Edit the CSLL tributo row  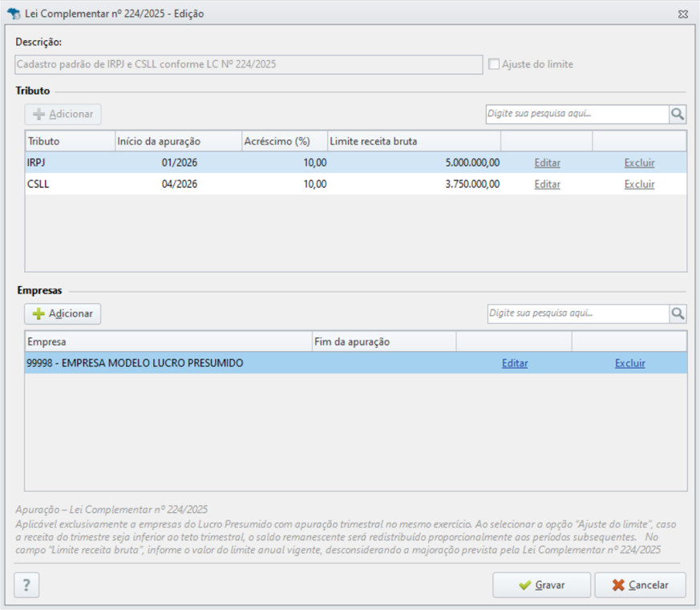548,184
